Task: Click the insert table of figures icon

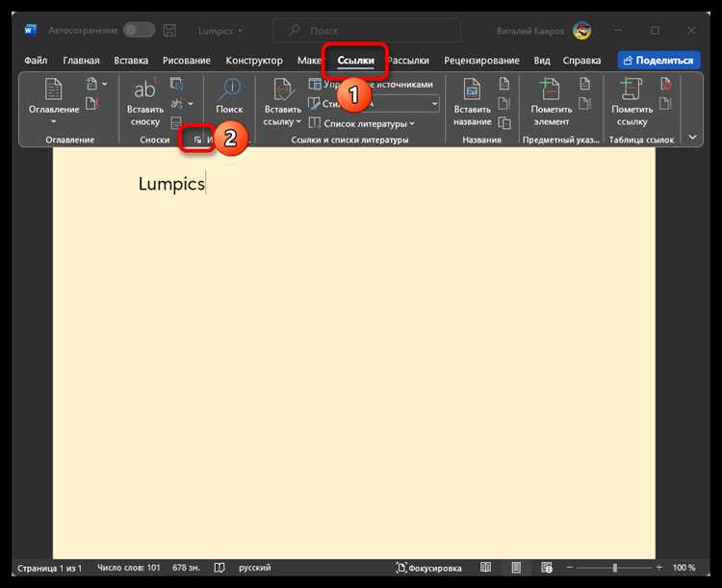Action: [504, 84]
